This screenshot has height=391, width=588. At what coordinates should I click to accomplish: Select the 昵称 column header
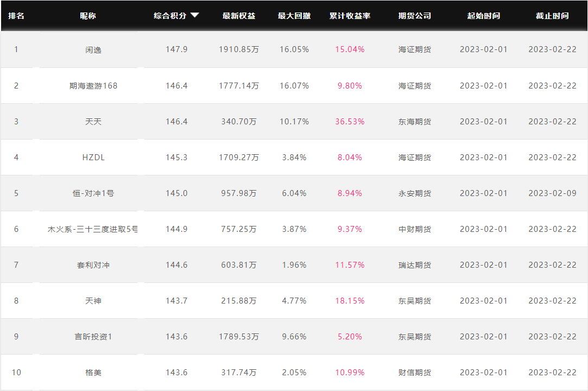(x=88, y=16)
